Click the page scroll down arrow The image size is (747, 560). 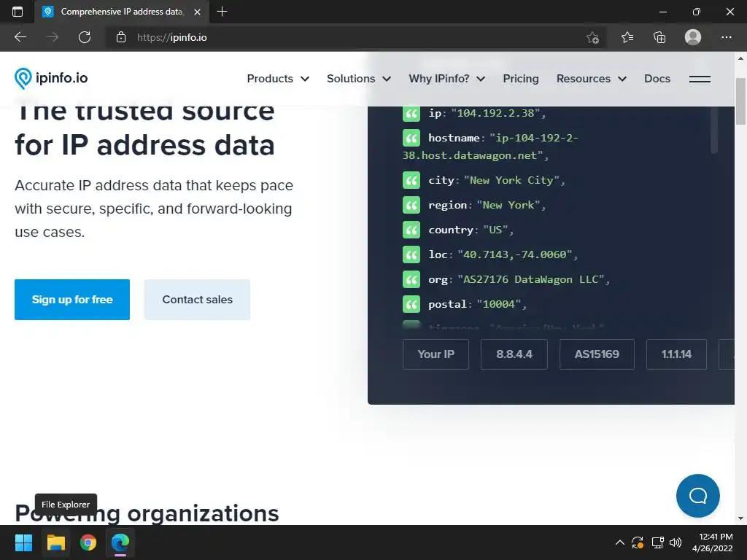click(x=740, y=518)
